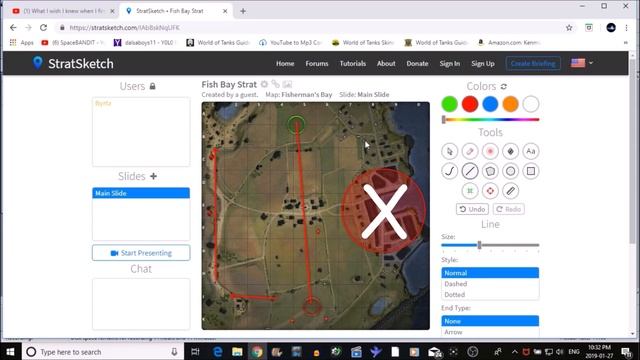Open Chrome from the taskbar
Screen dimensions: 640x360
[257, 352]
